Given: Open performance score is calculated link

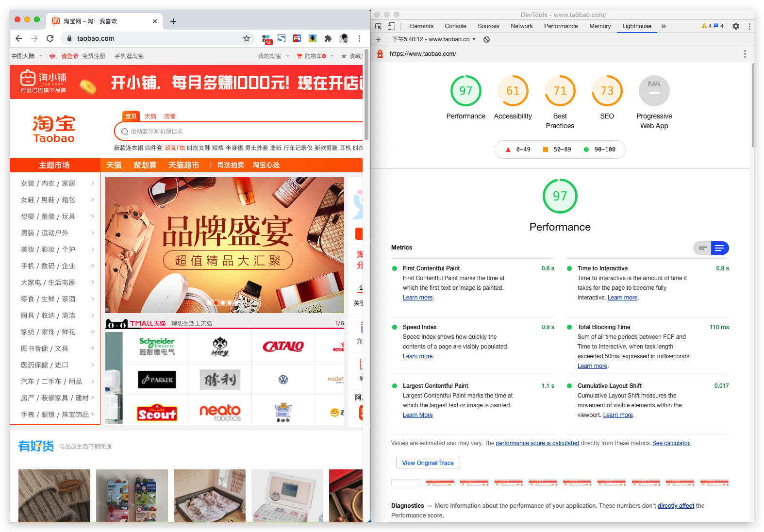Looking at the screenshot, I should coord(537,443).
